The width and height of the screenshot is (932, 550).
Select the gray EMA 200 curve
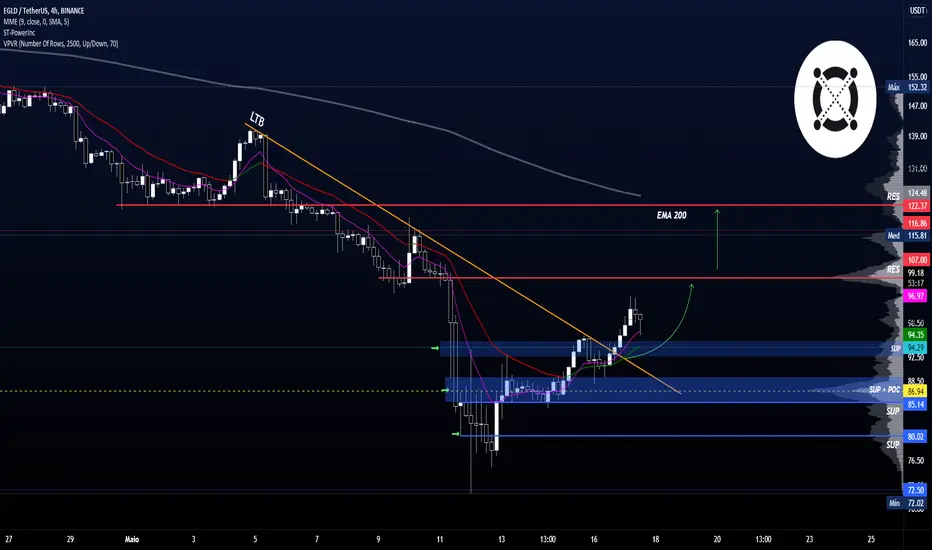click(x=320, y=100)
